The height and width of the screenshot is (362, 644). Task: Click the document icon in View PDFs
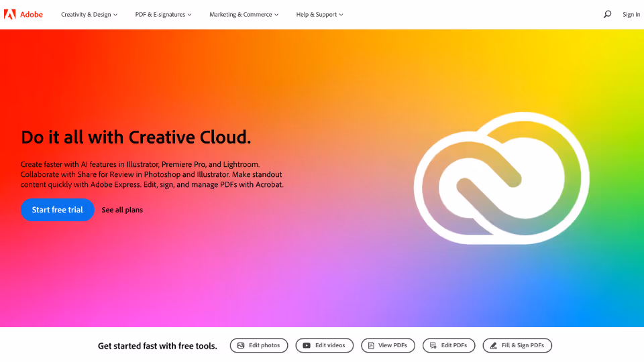click(x=371, y=346)
